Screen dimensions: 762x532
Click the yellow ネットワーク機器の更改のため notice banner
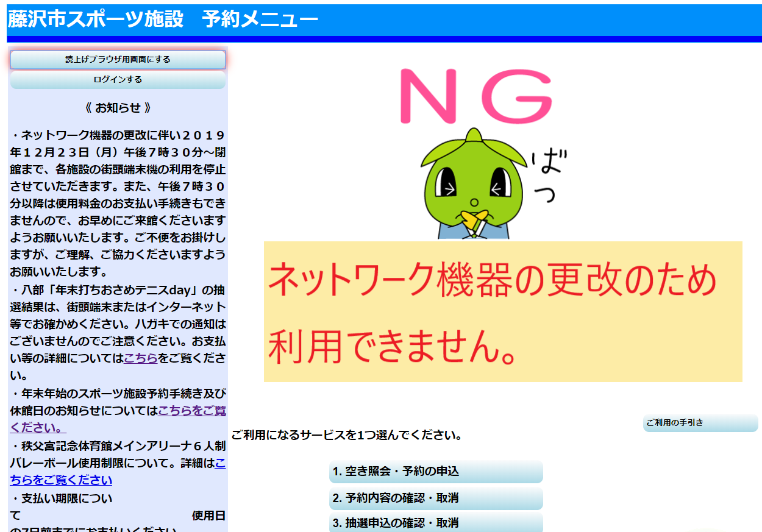(x=502, y=311)
